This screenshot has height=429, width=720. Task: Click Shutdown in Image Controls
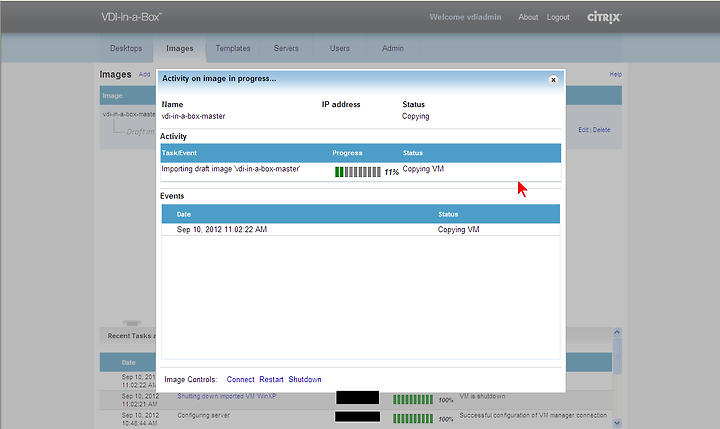coord(304,379)
